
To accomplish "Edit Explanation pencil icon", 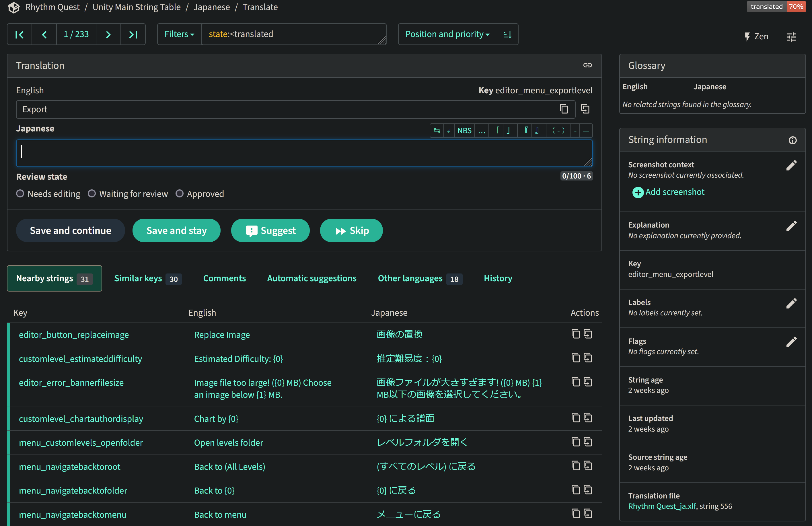I will pos(792,226).
